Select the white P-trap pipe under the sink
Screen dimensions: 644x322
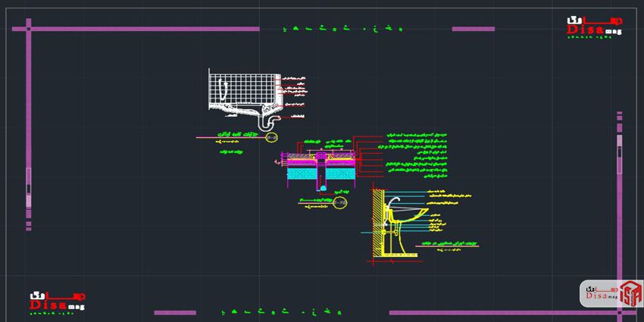[x=267, y=121]
